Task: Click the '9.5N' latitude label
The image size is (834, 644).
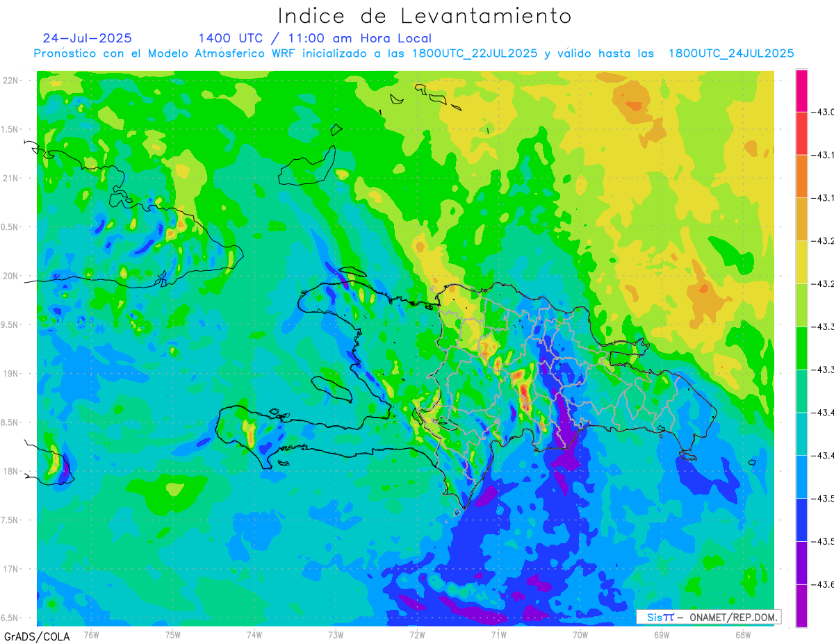Action: coord(10,325)
